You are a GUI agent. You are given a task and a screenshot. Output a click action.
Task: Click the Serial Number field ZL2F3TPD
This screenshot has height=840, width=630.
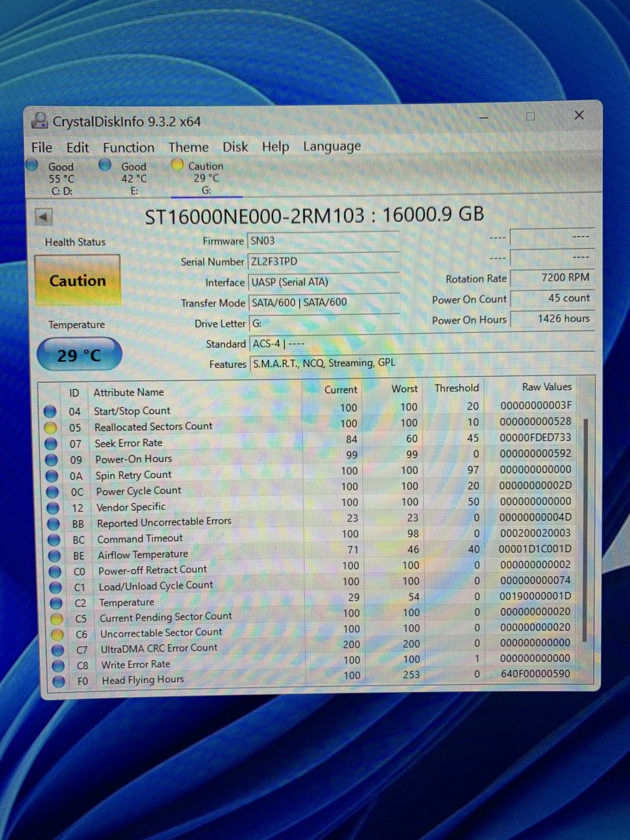323,262
